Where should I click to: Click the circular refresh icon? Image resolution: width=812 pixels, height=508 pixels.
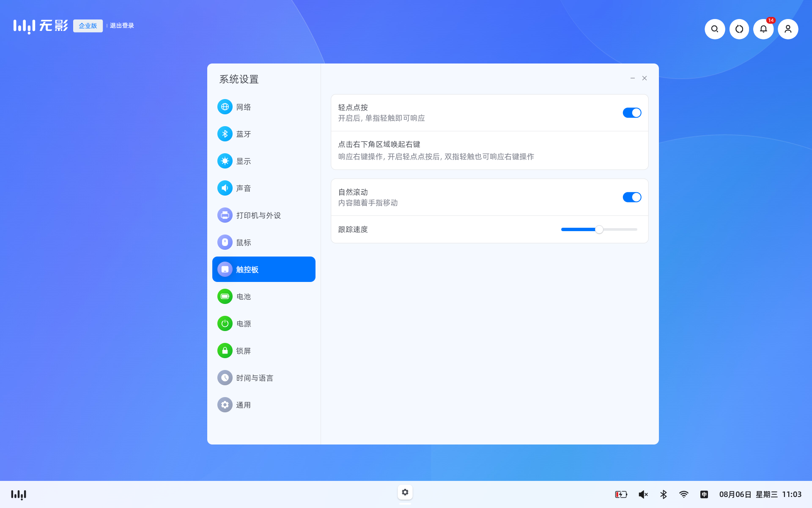(739, 29)
